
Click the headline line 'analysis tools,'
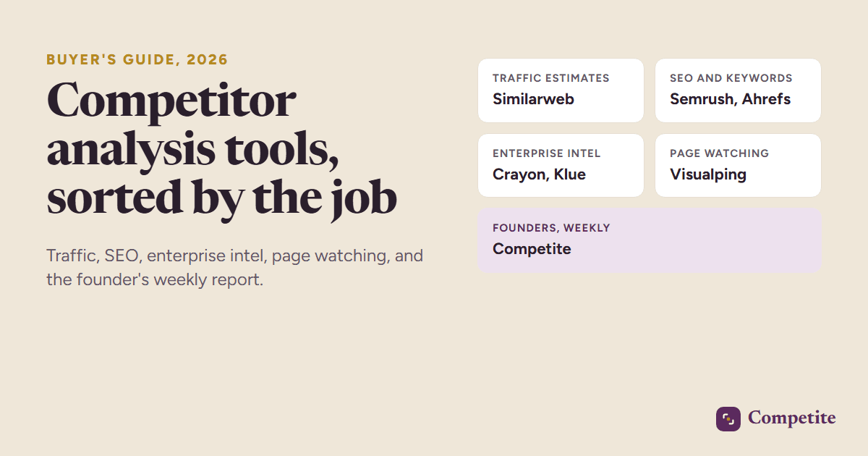coord(192,149)
